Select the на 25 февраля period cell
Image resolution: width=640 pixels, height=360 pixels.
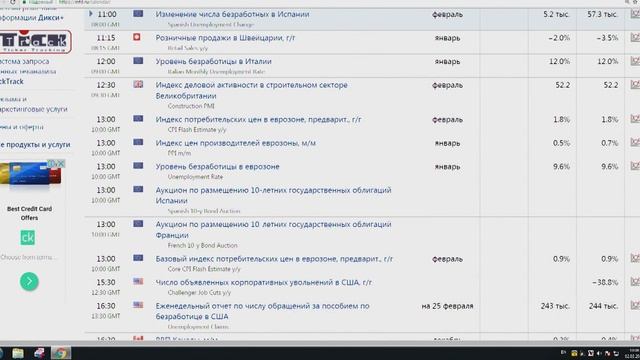pyautogui.click(x=447, y=306)
